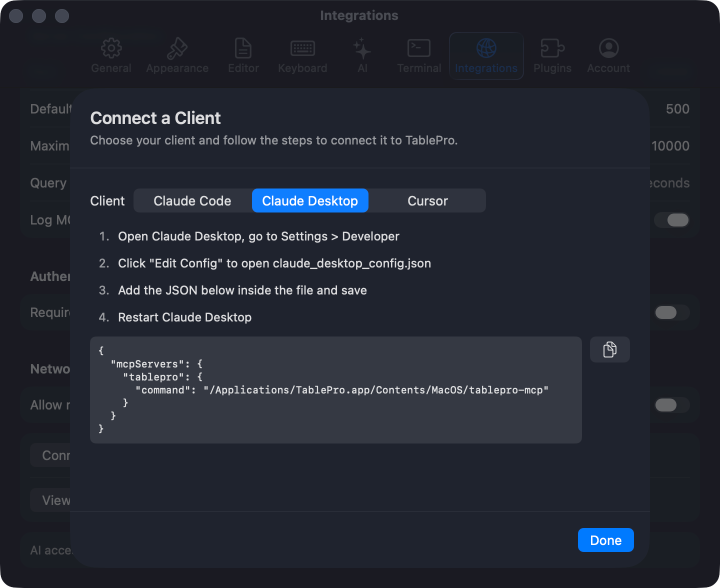
Task: Open the Keyboard settings tab
Action: click(x=302, y=56)
